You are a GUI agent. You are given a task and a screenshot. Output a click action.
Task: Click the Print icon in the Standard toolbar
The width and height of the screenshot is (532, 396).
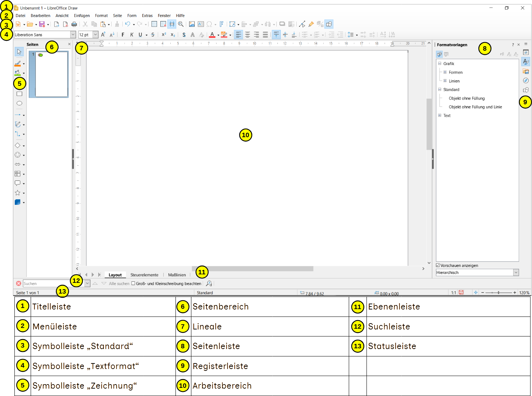(74, 24)
